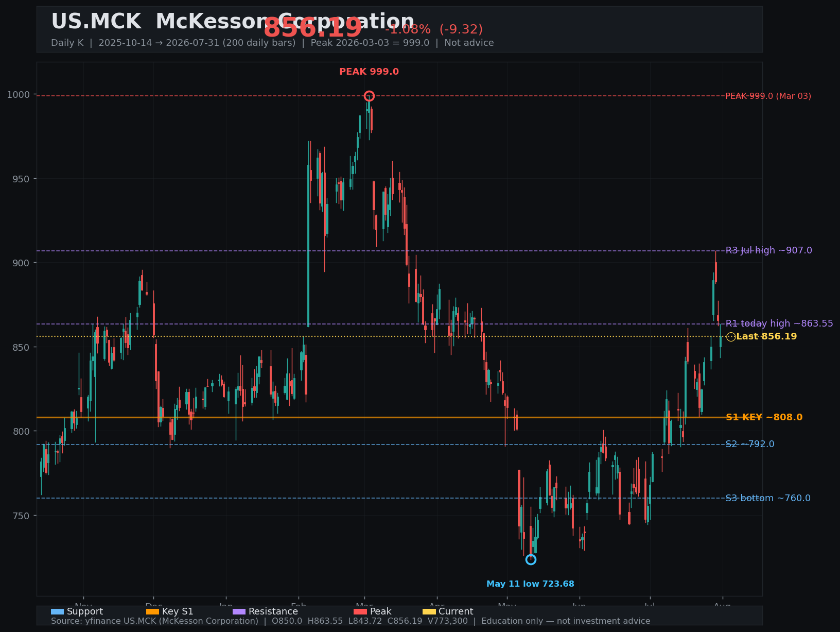Click the "Support" legend label
Screen dimensions: 840x632
tap(85, 612)
